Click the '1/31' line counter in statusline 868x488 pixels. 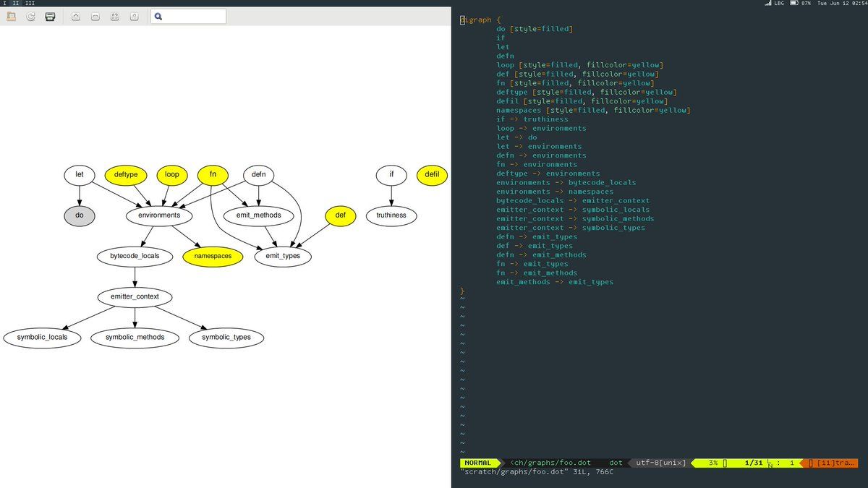click(x=754, y=463)
